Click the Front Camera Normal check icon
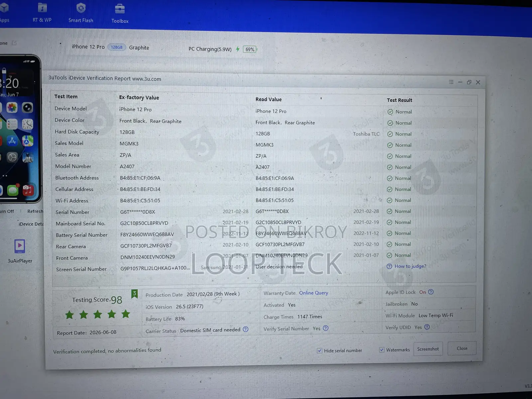This screenshot has width=532, height=399. [x=389, y=255]
